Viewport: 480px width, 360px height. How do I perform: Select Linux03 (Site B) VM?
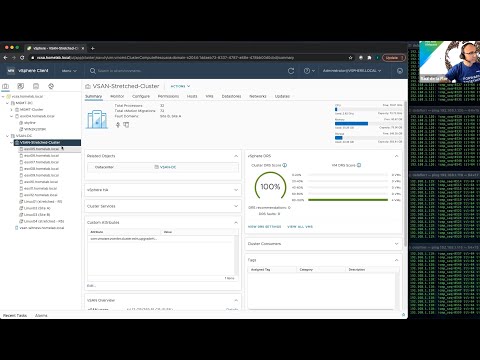(x=37, y=215)
